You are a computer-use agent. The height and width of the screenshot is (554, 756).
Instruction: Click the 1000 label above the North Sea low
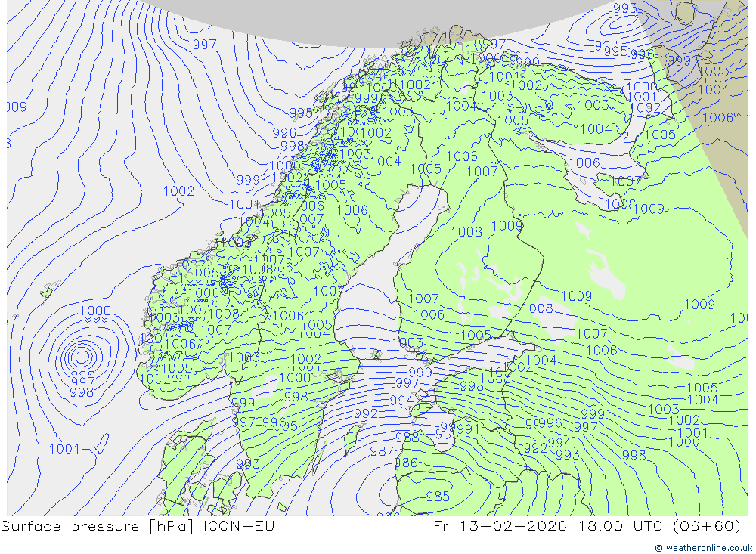click(x=95, y=311)
